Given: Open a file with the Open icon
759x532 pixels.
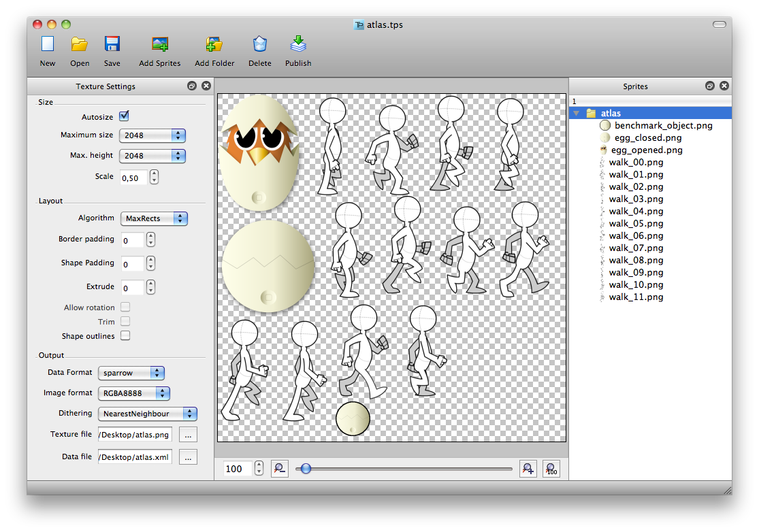Looking at the screenshot, I should [80, 45].
